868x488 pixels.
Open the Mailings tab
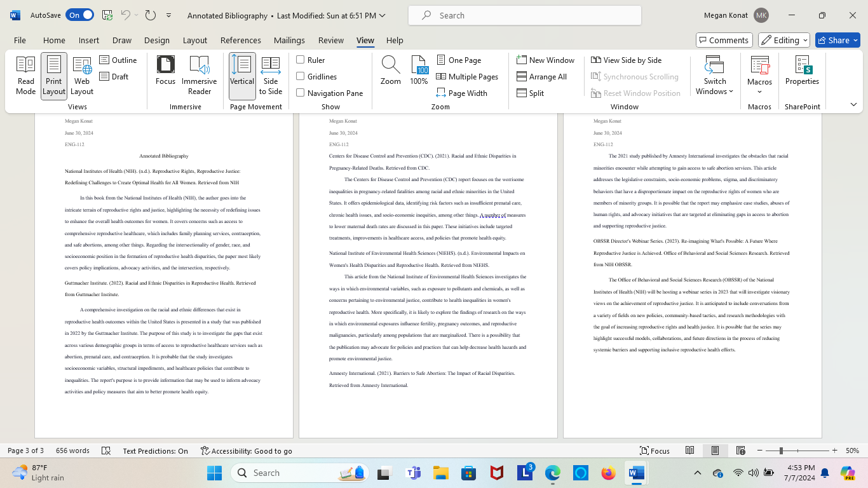[x=289, y=39]
